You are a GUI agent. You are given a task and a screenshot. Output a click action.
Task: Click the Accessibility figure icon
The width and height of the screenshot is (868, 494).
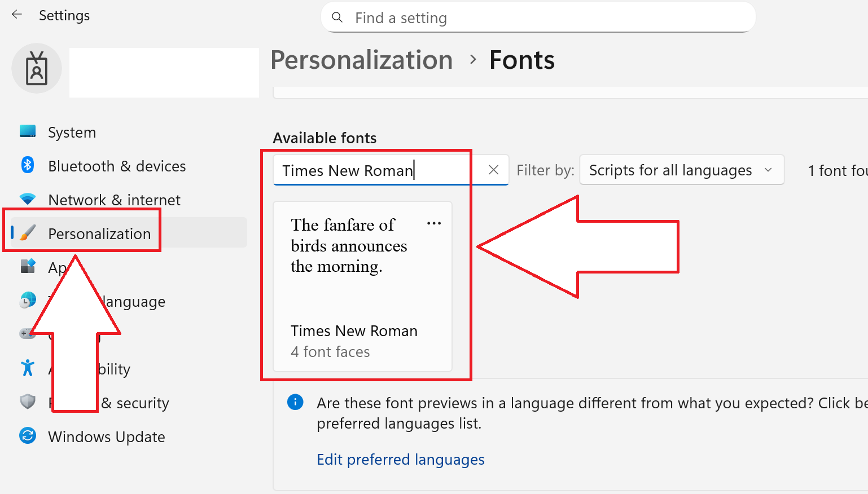[x=28, y=368]
